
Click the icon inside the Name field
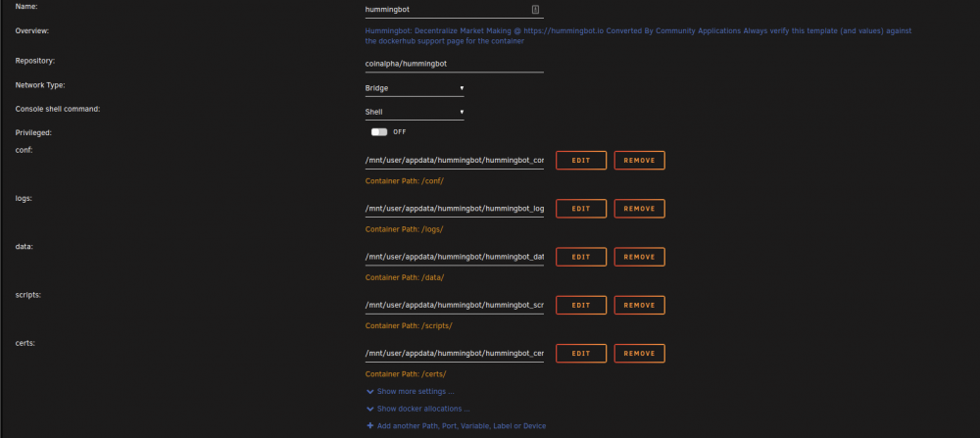(x=535, y=10)
